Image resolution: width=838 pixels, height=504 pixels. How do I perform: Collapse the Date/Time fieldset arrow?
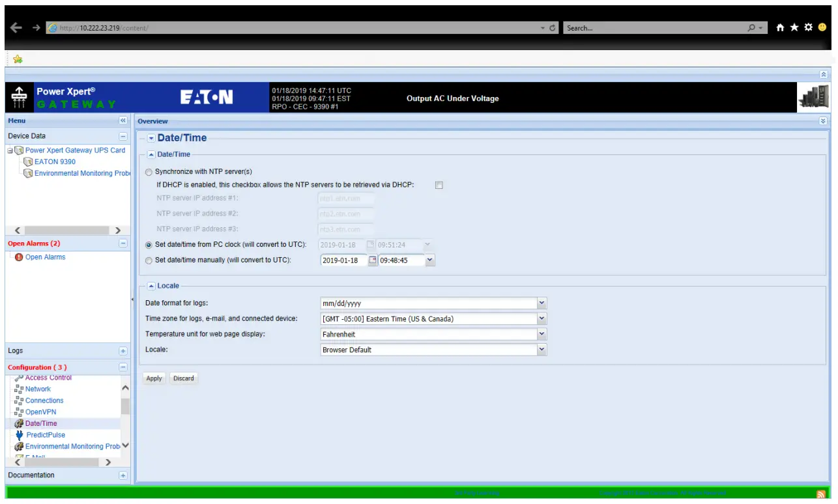(x=151, y=154)
